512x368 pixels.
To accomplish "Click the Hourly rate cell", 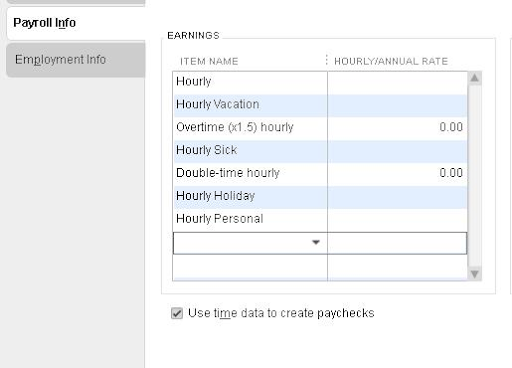I will 397,82.
